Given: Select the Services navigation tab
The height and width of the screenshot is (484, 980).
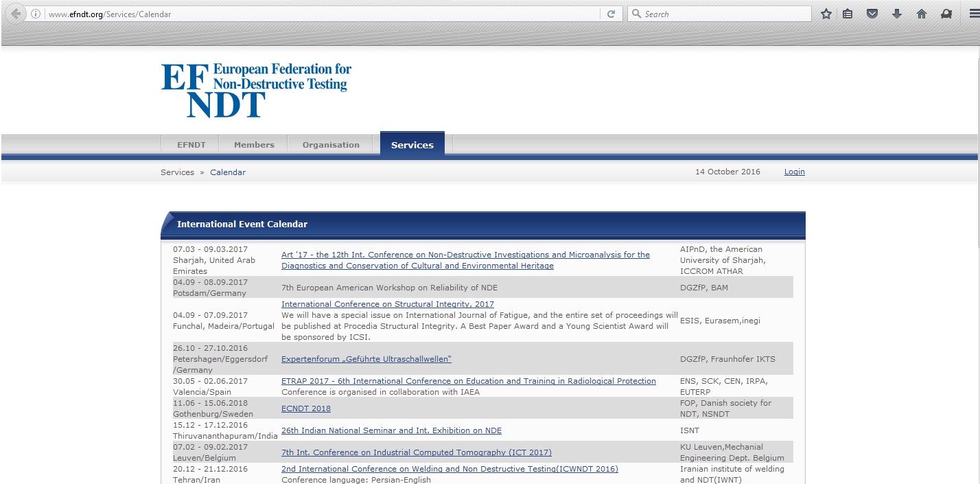Looking at the screenshot, I should coord(412,145).
